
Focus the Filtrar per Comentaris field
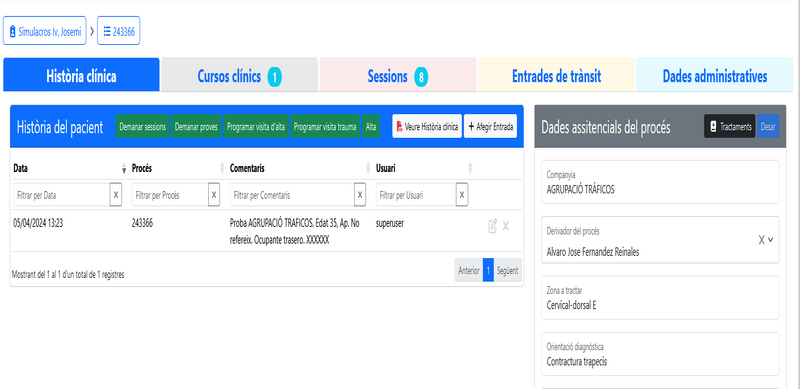292,194
